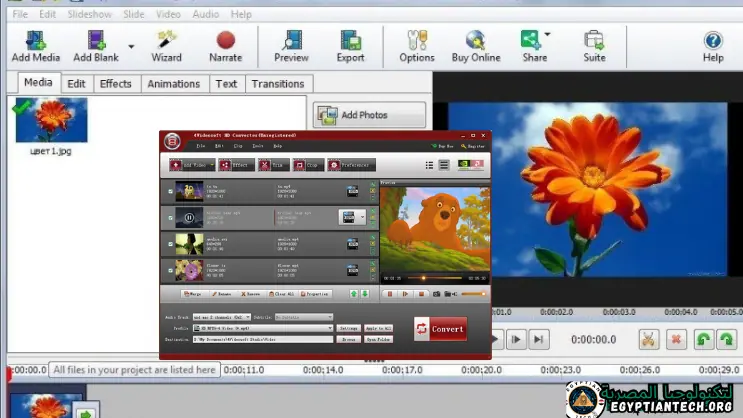Stop the converter preview playback
743x418 pixels.
421,294
